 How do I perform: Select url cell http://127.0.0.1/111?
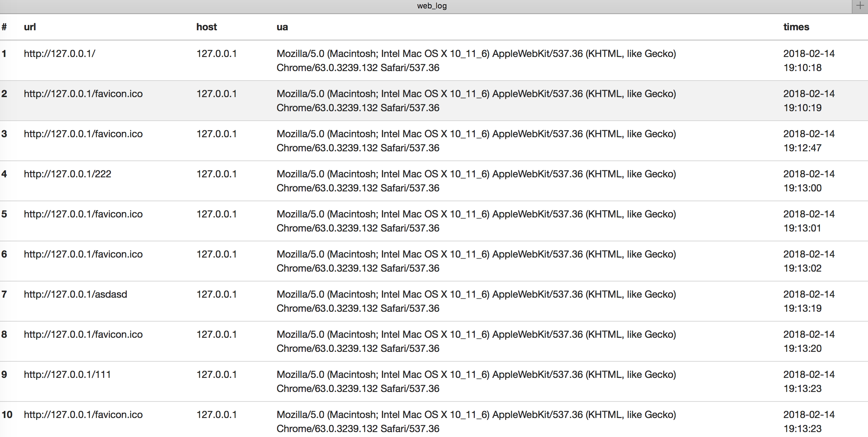[67, 375]
